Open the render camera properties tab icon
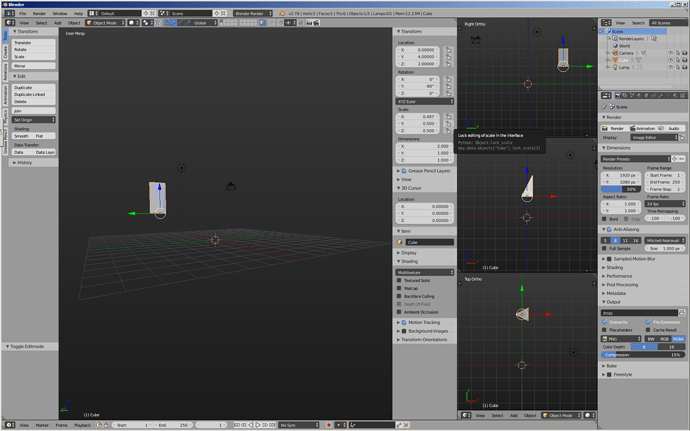Viewport: 690px width, 431px height. click(x=618, y=96)
